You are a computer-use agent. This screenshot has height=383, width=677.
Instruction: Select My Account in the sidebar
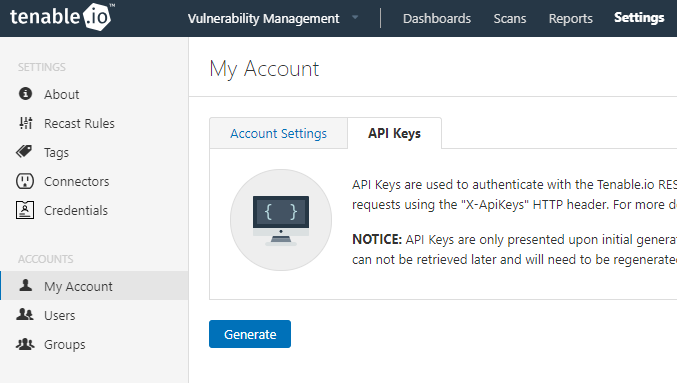coord(94,285)
